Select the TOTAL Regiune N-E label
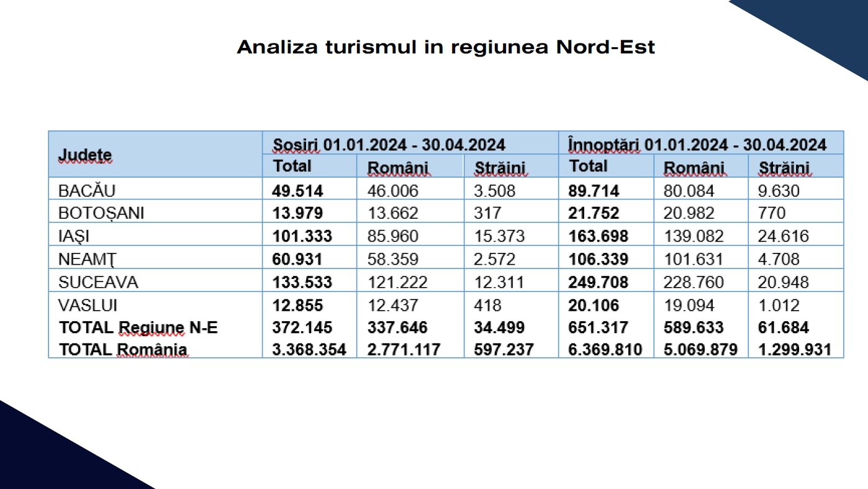Image resolution: width=868 pixels, height=489 pixels. pyautogui.click(x=138, y=327)
